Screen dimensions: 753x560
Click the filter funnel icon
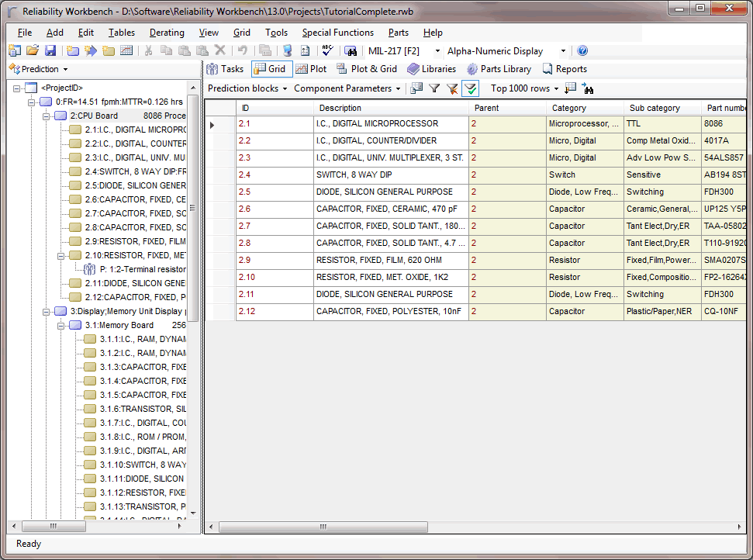(434, 88)
